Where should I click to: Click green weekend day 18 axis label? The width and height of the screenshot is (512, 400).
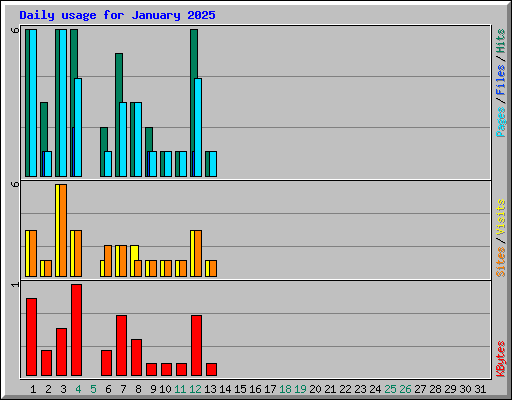pyautogui.click(x=285, y=389)
